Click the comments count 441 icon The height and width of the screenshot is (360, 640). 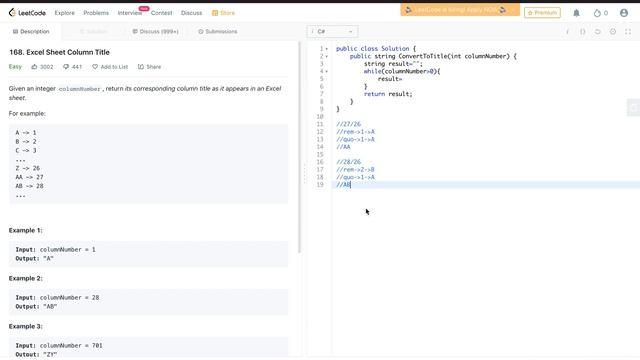click(x=66, y=67)
